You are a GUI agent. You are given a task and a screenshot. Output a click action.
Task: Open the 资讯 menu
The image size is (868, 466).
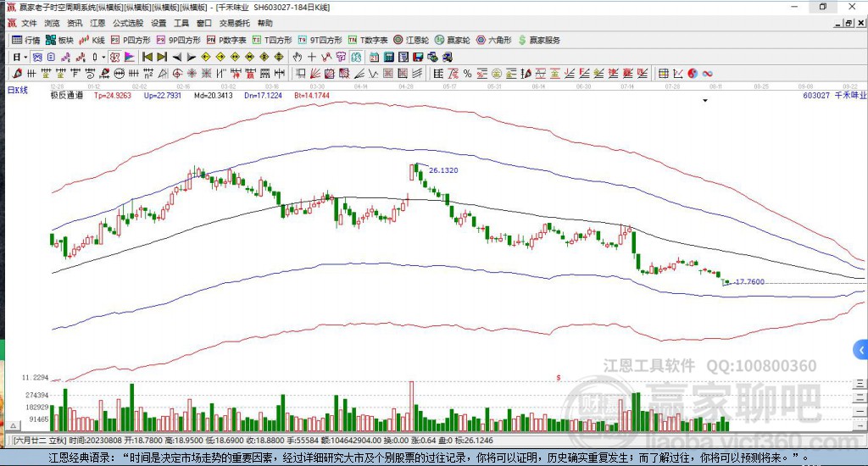click(x=75, y=23)
